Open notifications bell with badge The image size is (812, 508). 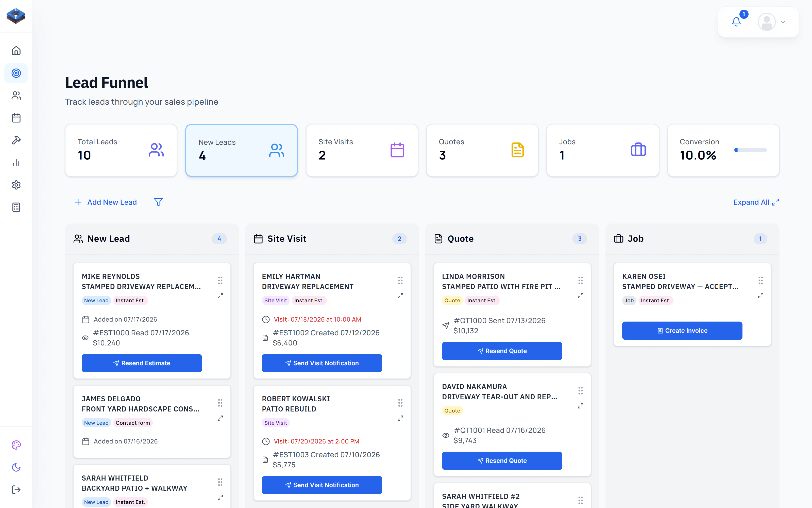(x=736, y=22)
